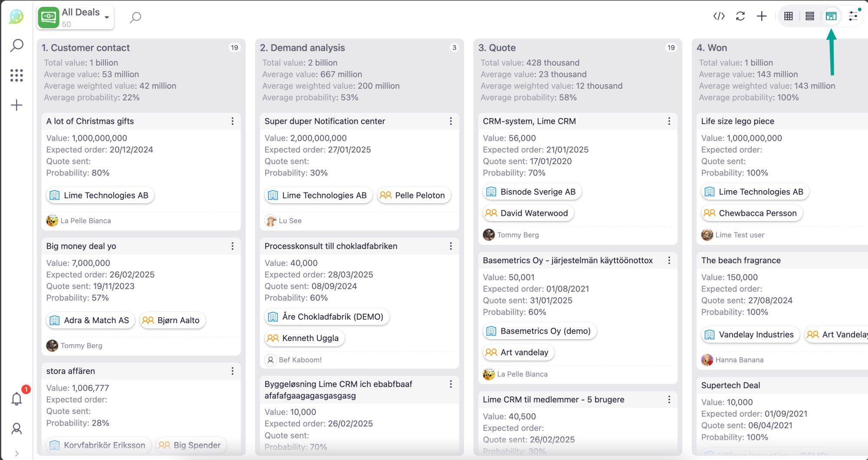The image size is (868, 460).
Task: Click A lot of Christmas gifts title
Action: pos(90,121)
